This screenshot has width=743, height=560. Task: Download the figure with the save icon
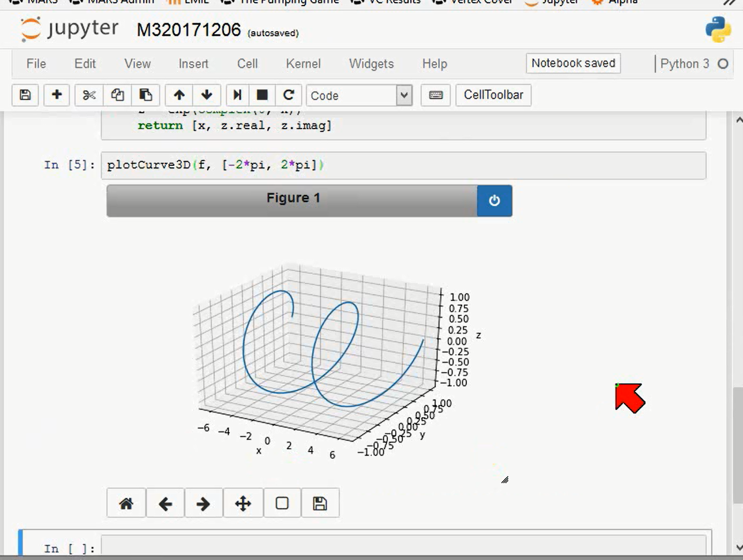[x=320, y=503]
